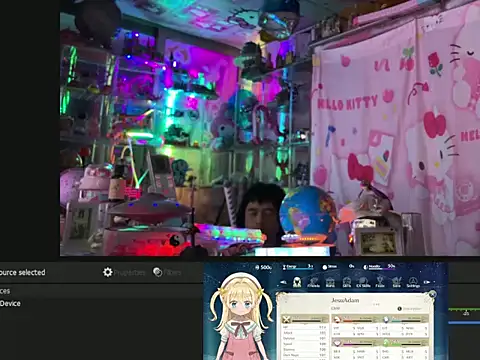This screenshot has width=480, height=360.
Task: Open the Rank menu in the game
Action: click(x=330, y=283)
